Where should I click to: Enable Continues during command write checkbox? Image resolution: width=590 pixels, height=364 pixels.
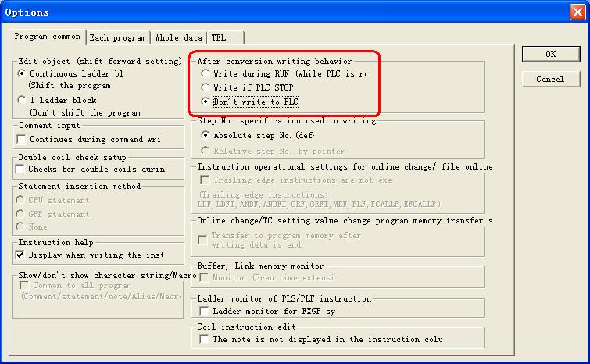click(22, 140)
